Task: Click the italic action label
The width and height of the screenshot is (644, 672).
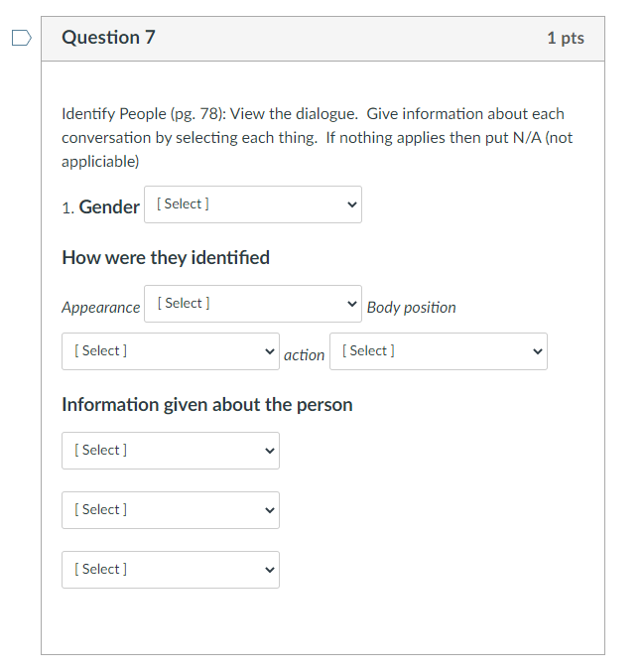Action: click(x=304, y=355)
